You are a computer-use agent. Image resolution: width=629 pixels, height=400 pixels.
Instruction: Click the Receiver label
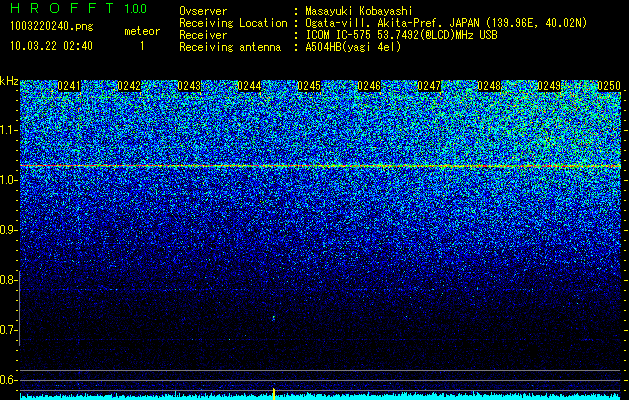point(203,35)
